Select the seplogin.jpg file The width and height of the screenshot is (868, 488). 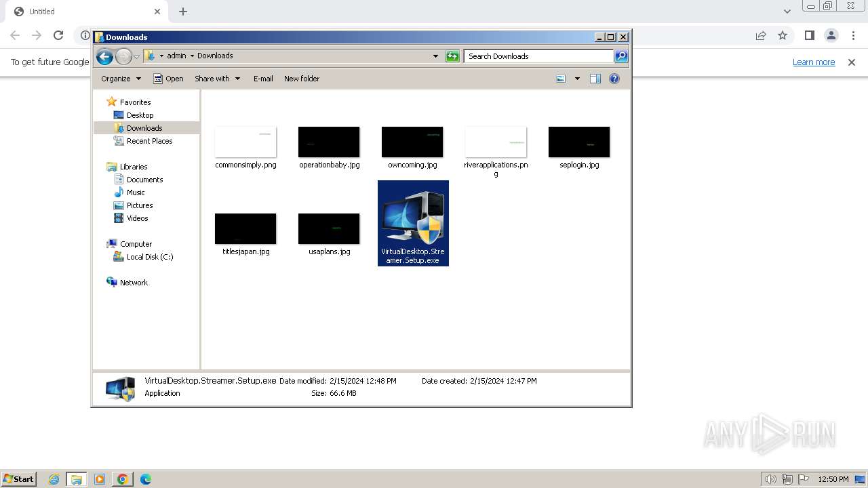click(x=579, y=147)
